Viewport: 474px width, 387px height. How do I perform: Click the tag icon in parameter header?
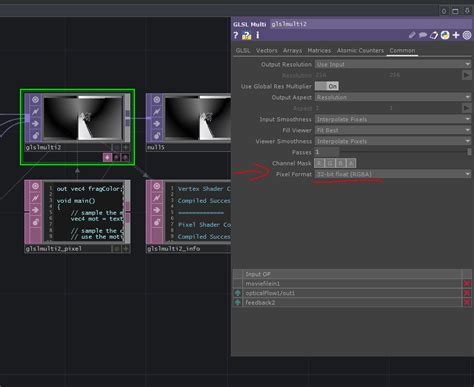434,35
